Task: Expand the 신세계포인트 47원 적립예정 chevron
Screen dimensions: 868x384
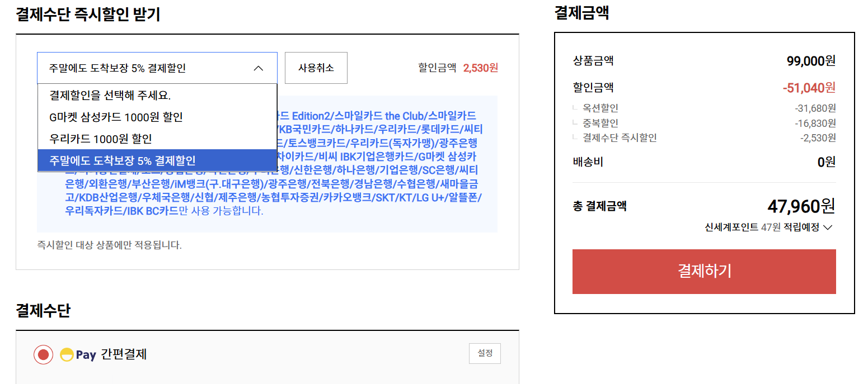Action: click(829, 227)
